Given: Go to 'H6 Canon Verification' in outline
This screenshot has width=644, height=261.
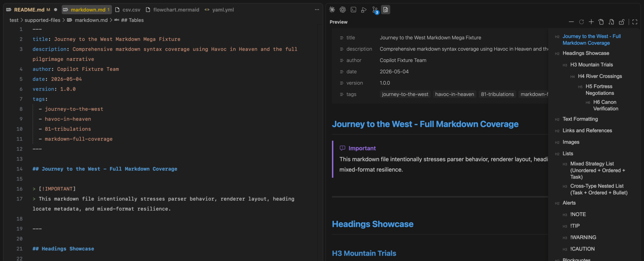Looking at the screenshot, I should (606, 106).
